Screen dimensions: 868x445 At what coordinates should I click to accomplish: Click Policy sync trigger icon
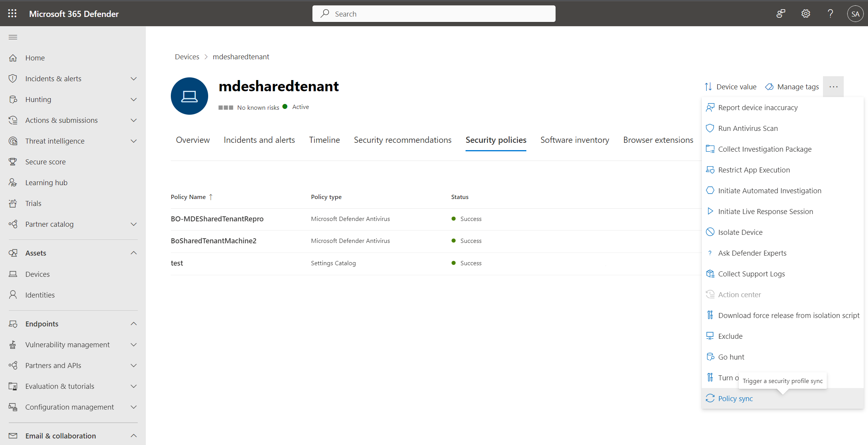710,398
